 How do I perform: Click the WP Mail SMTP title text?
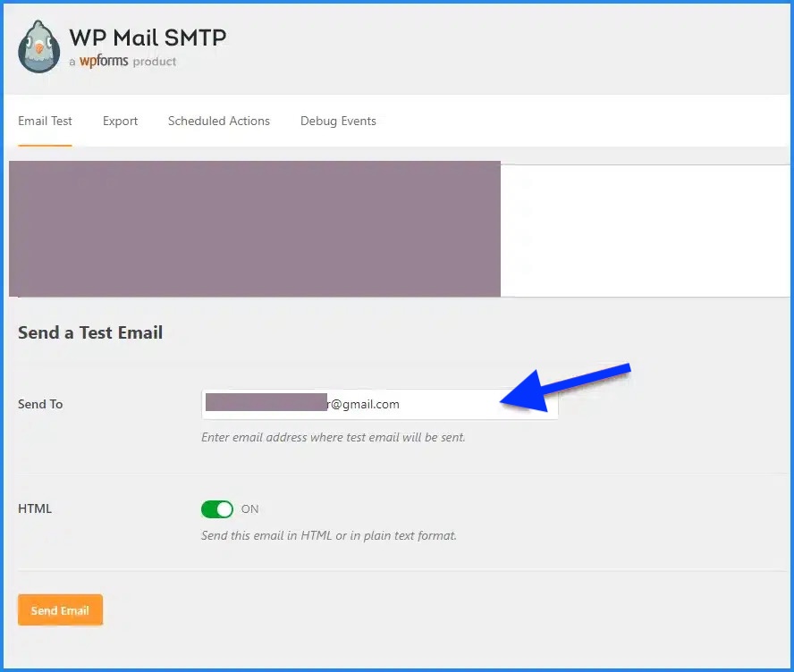(147, 38)
